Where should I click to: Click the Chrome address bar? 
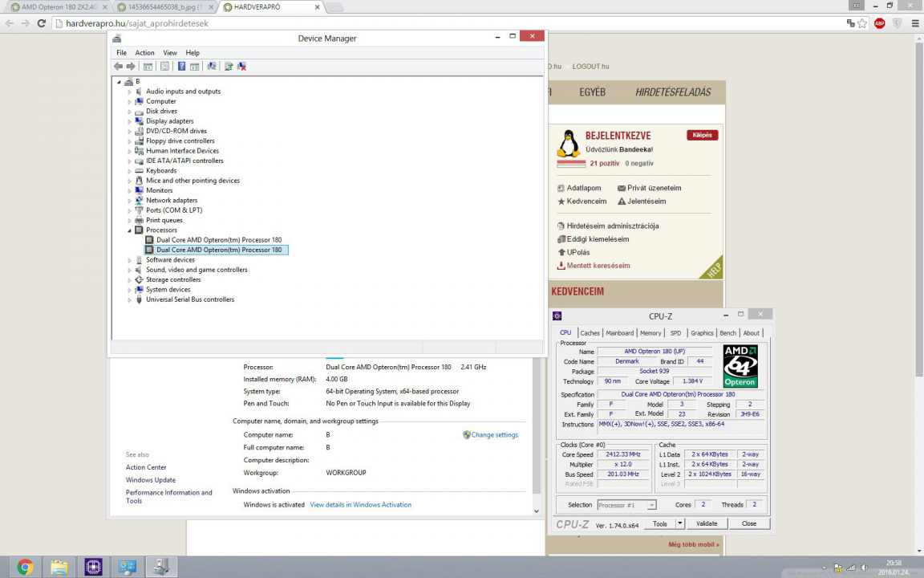(x=448, y=23)
